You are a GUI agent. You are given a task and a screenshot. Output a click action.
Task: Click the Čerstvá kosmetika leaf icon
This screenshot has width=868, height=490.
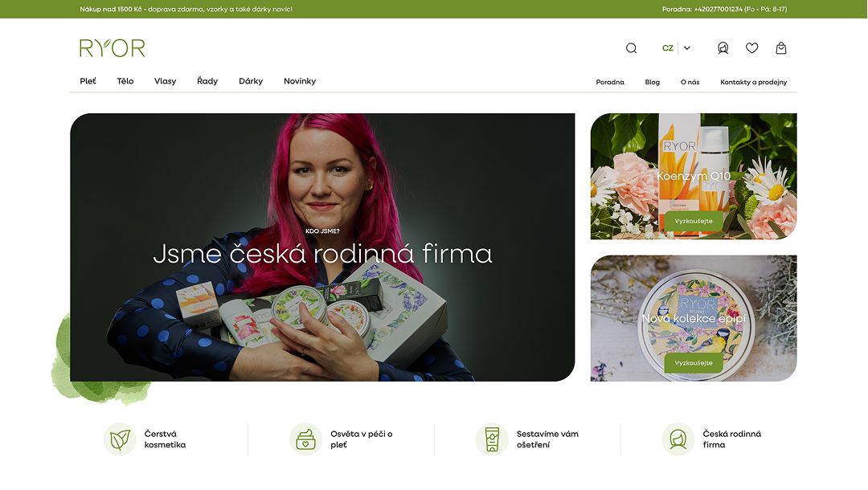coord(120,439)
